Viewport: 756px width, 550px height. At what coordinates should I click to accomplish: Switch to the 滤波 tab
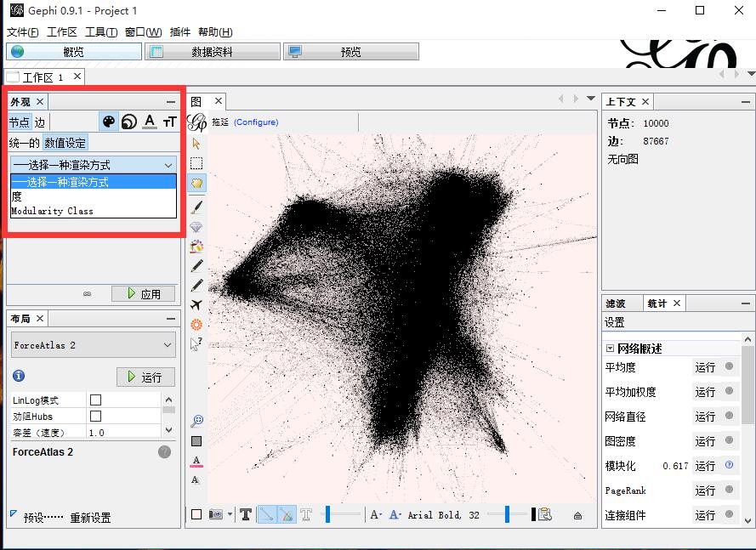(616, 303)
